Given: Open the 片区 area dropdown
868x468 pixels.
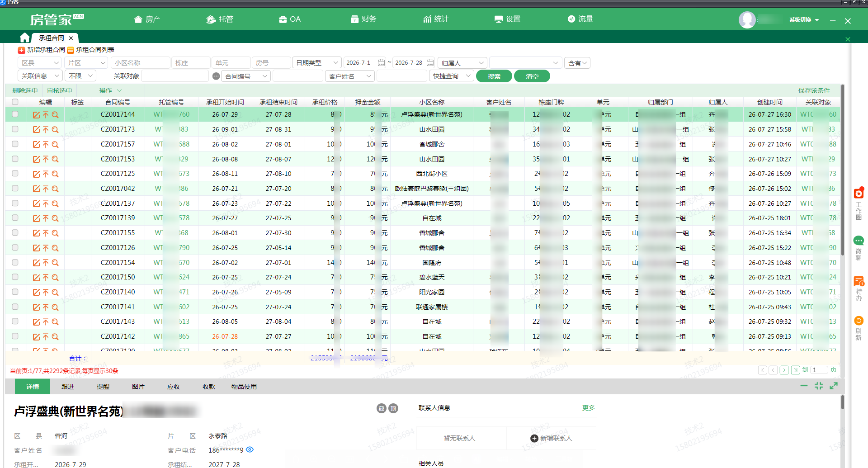Looking at the screenshot, I should coord(86,63).
